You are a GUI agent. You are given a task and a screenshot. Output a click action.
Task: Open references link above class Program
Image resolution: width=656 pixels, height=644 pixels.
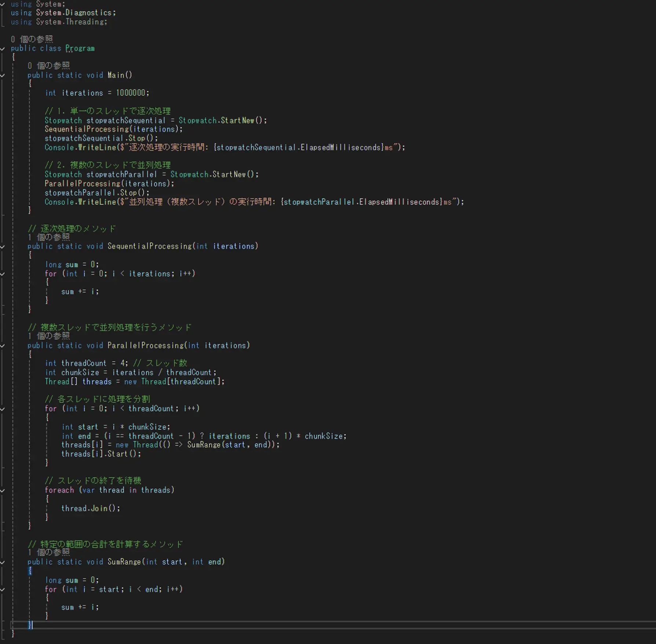pos(32,39)
